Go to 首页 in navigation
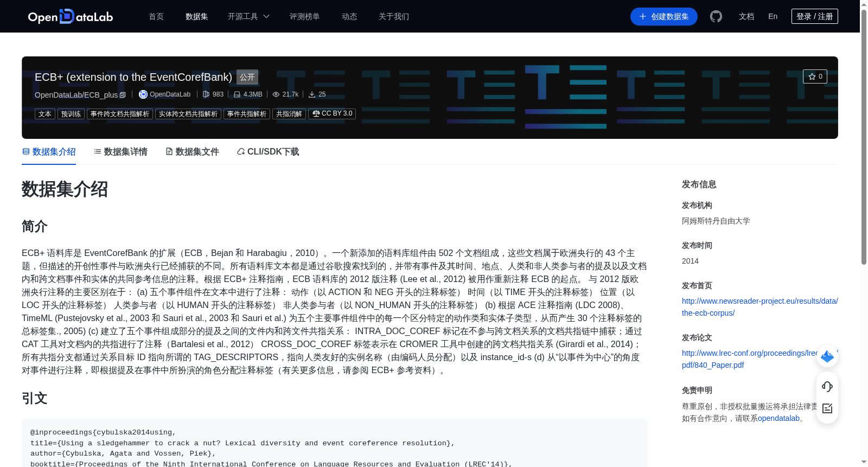 (156, 16)
